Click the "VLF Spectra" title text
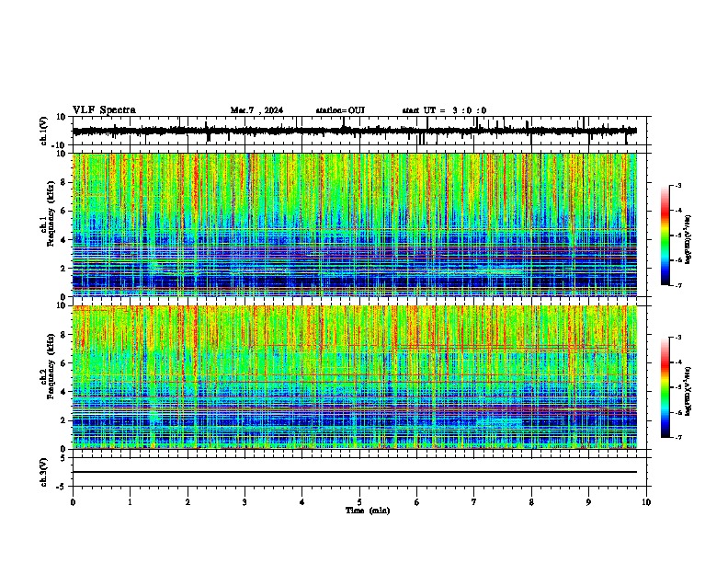Viewport: 728px width, 563px height. [x=104, y=110]
